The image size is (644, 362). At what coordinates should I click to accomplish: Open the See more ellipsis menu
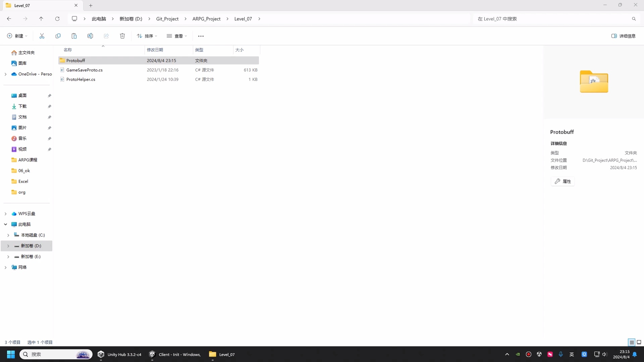pos(201,36)
